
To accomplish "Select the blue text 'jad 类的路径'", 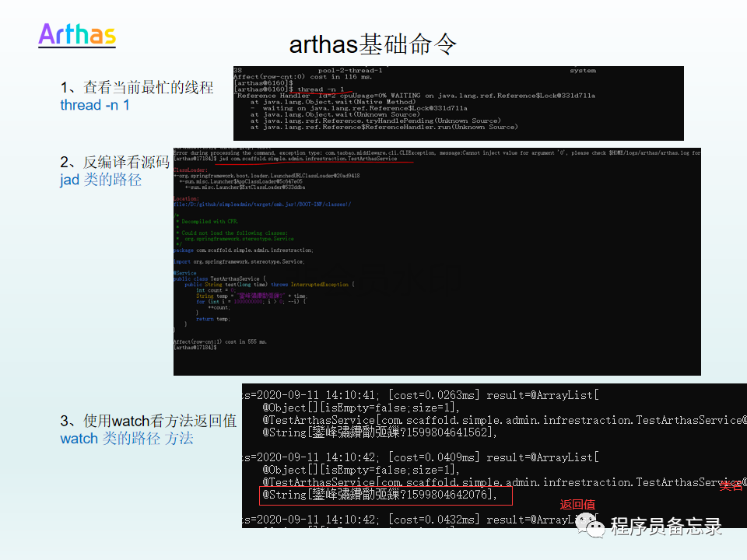I will (x=100, y=180).
